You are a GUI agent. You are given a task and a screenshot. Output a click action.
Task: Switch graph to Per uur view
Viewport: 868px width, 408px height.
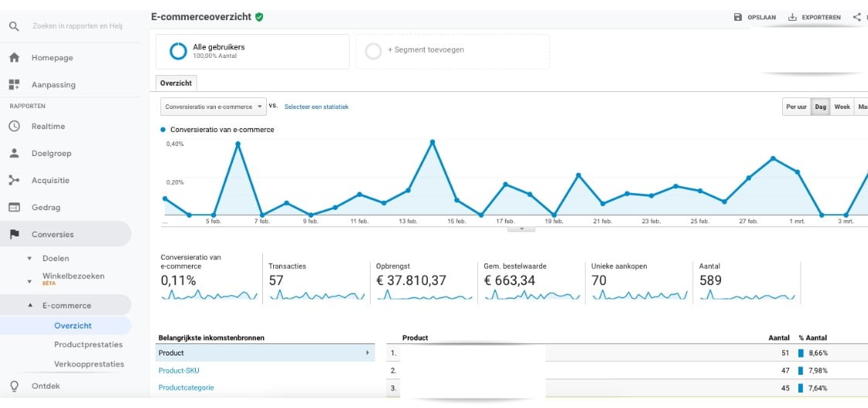click(x=797, y=107)
